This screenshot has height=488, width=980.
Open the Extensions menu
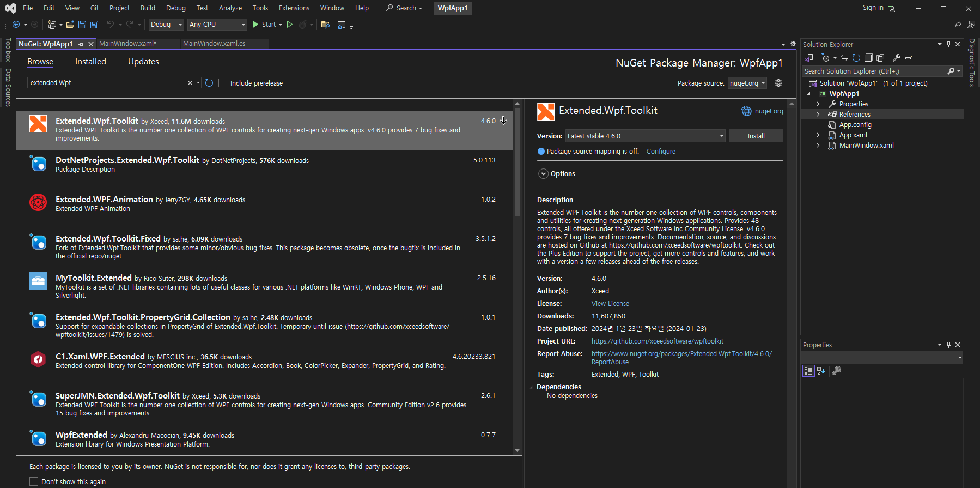[x=294, y=8]
